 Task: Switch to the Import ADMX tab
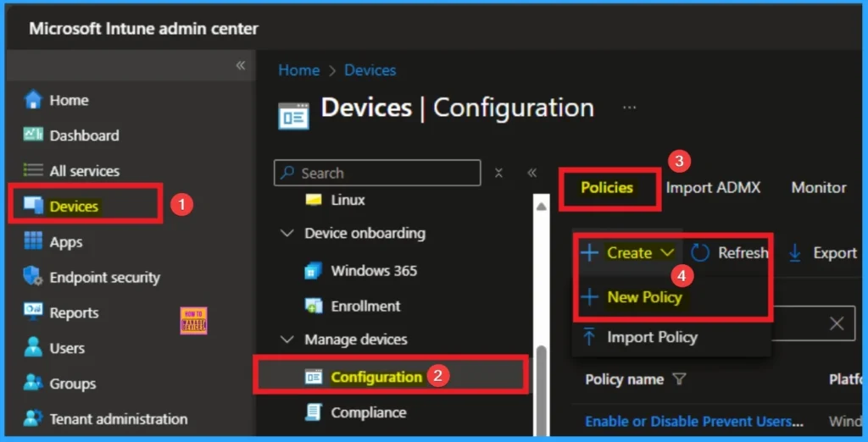tap(713, 188)
